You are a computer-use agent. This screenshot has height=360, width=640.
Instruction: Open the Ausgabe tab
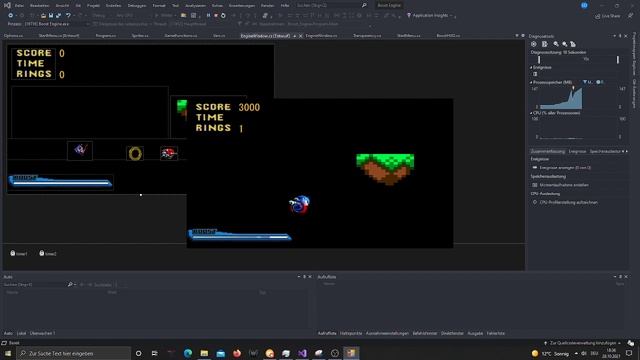pyautogui.click(x=475, y=333)
